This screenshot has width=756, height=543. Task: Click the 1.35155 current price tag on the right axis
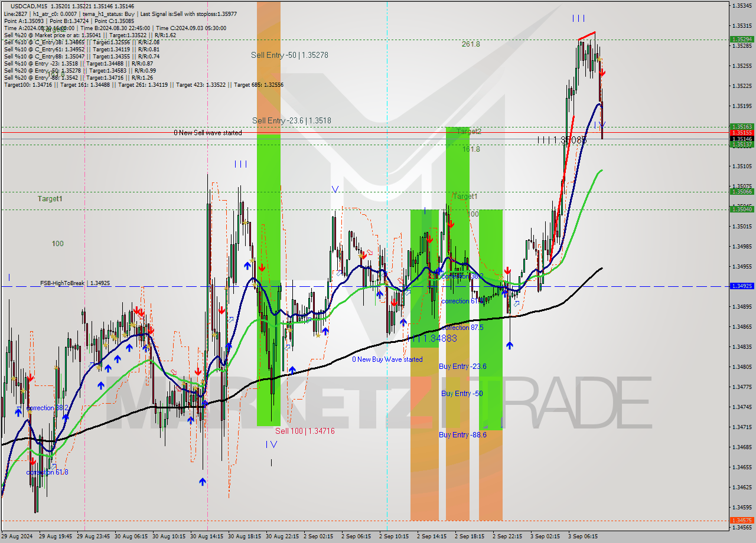(x=742, y=134)
